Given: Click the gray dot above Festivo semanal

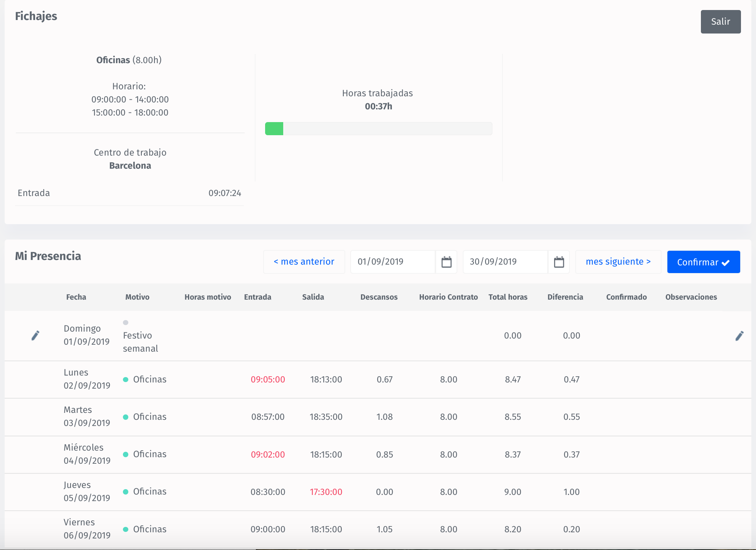Looking at the screenshot, I should click(x=126, y=323).
